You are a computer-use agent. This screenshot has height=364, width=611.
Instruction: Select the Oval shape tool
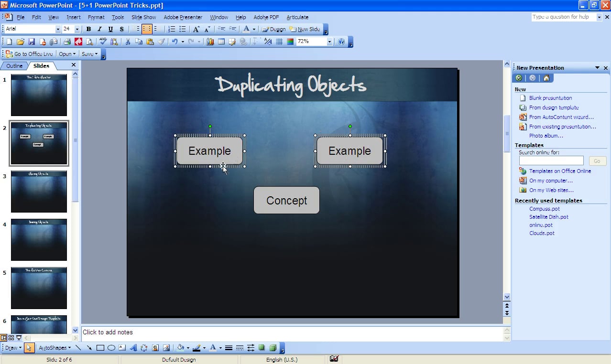pos(111,348)
